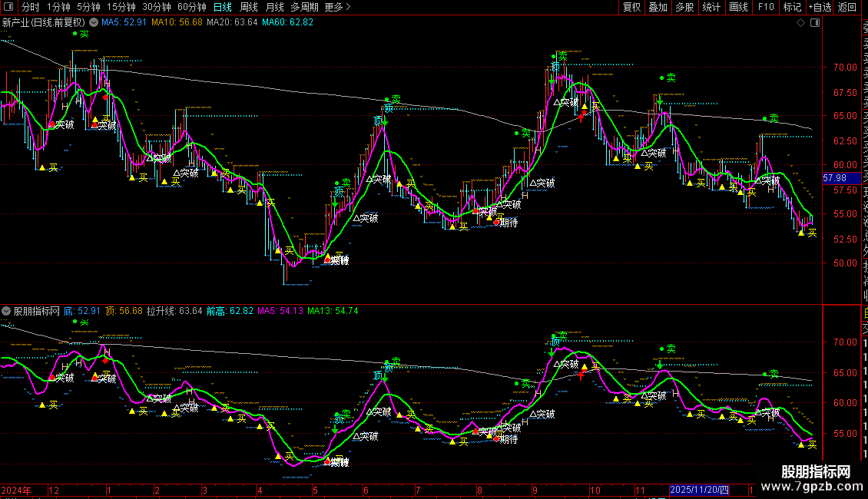Click the 拉升线: 63.64 indicator value
Screen dimensions: 868x499
click(174, 311)
